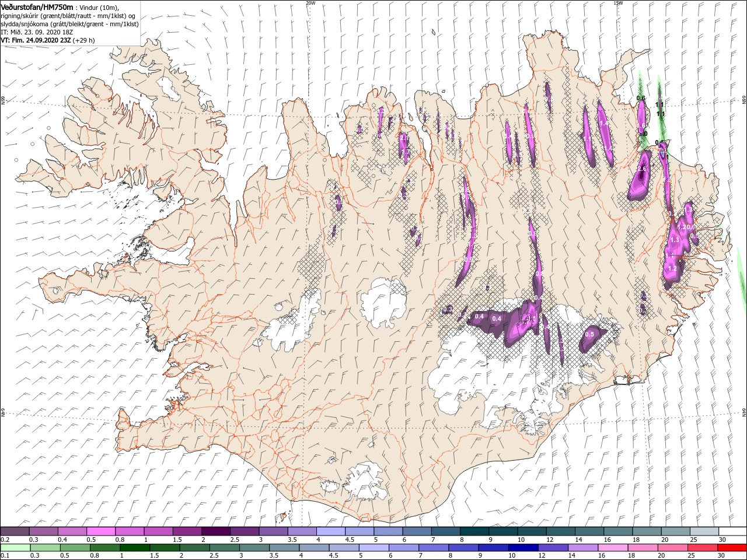Pick the pale grey 25–30 snow scale swatch
This screenshot has height=560, width=747.
tap(704, 531)
